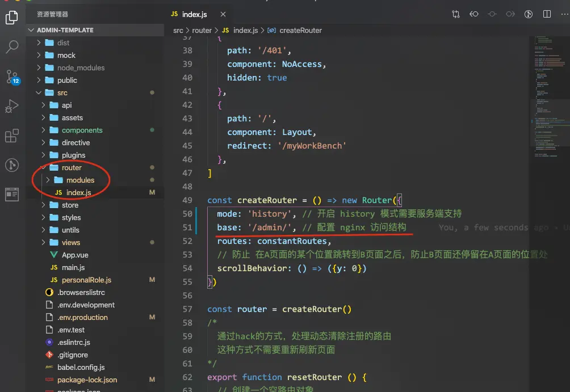Image resolution: width=570 pixels, height=392 pixels.
Task: Open the Run and Debug view
Action: click(11, 106)
